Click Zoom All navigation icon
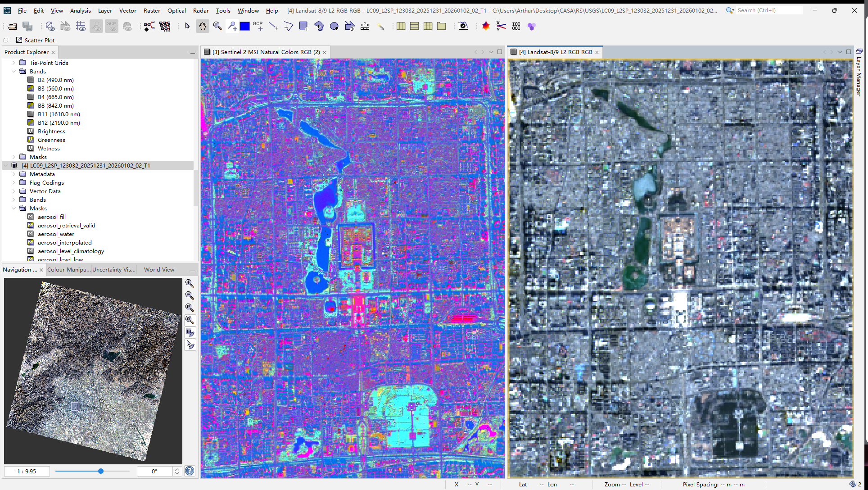This screenshot has width=868, height=490. point(190,320)
